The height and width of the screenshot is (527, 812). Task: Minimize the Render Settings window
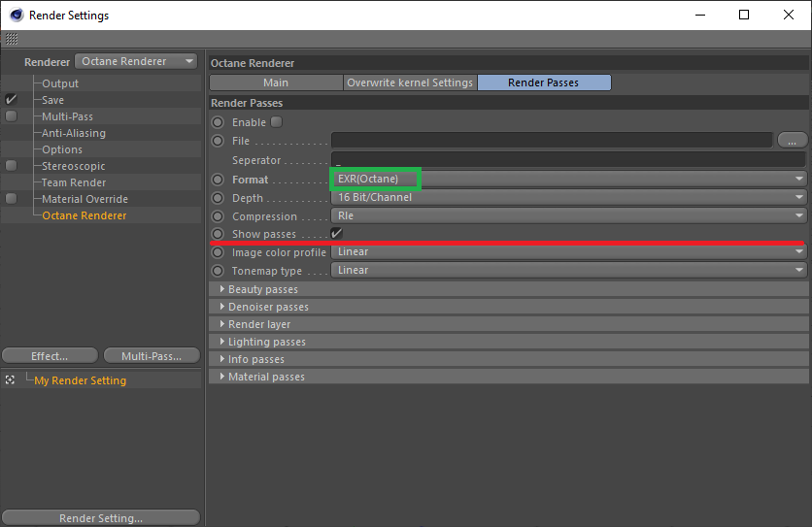[700, 15]
